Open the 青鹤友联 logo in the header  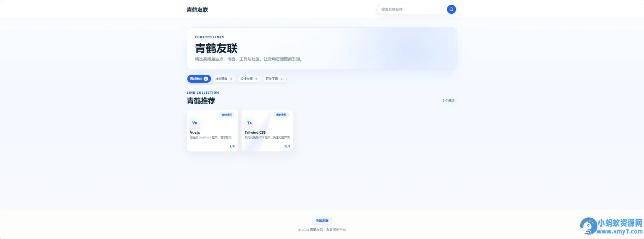click(x=197, y=10)
